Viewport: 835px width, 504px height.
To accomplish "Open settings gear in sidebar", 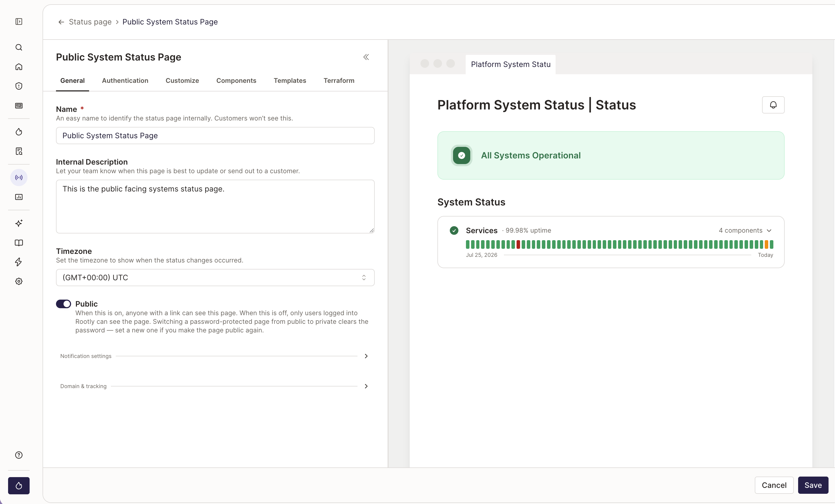I will pos(19,281).
